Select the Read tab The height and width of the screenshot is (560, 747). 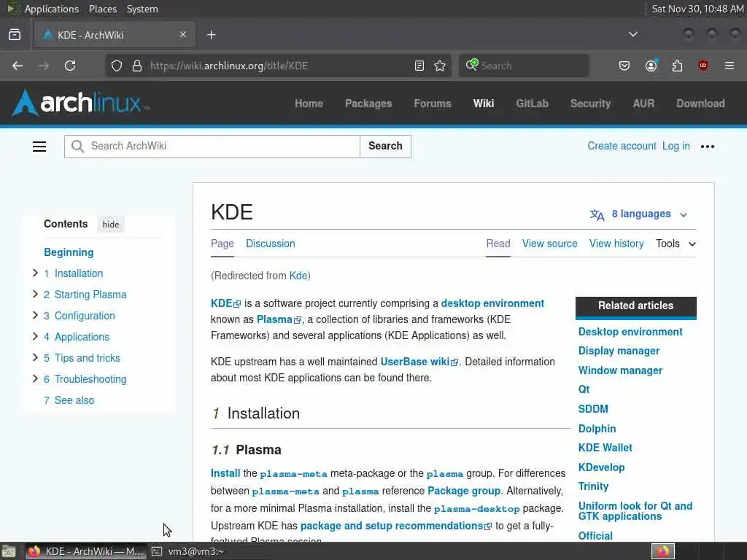pyautogui.click(x=498, y=244)
